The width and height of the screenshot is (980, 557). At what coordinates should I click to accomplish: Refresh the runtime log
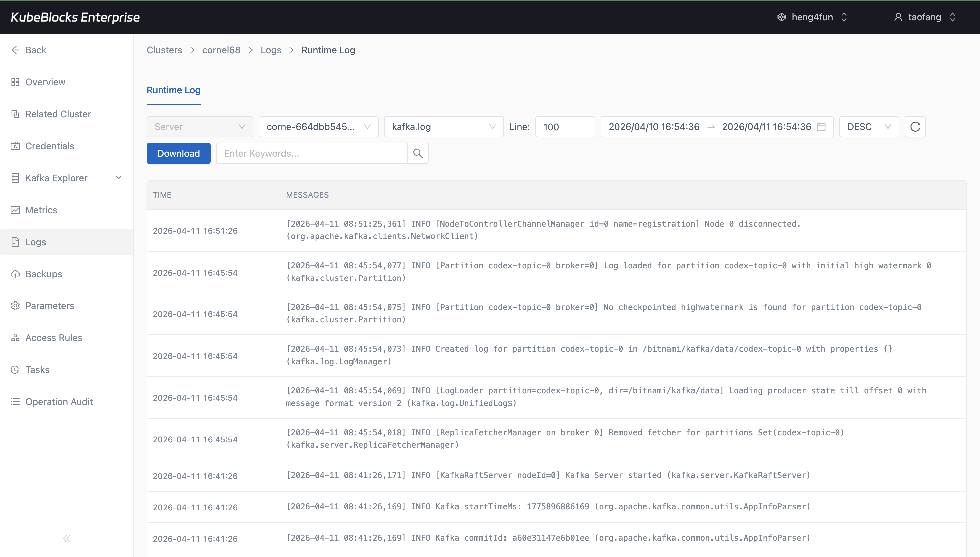tap(915, 127)
